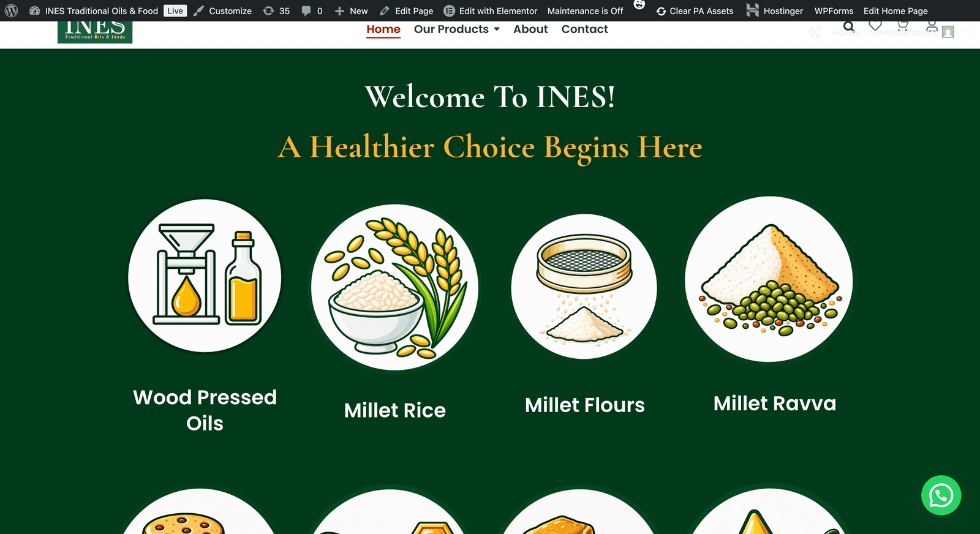Open the Hostinger admin menu

[774, 11]
